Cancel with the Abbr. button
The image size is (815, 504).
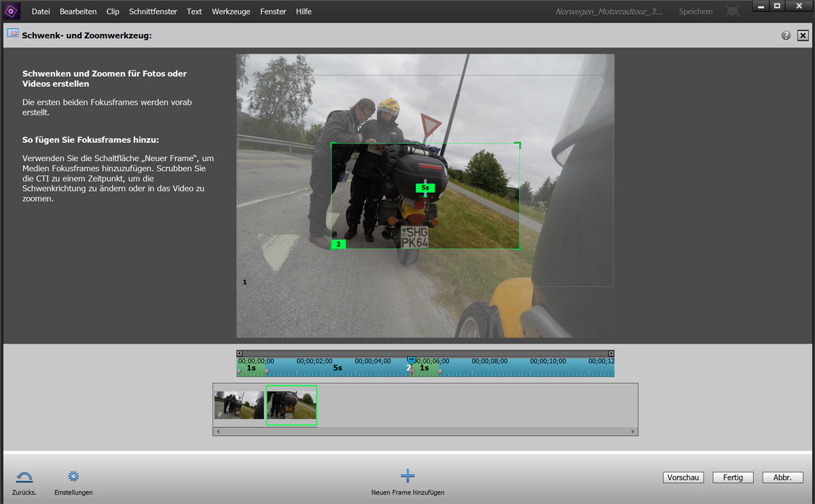(x=782, y=478)
